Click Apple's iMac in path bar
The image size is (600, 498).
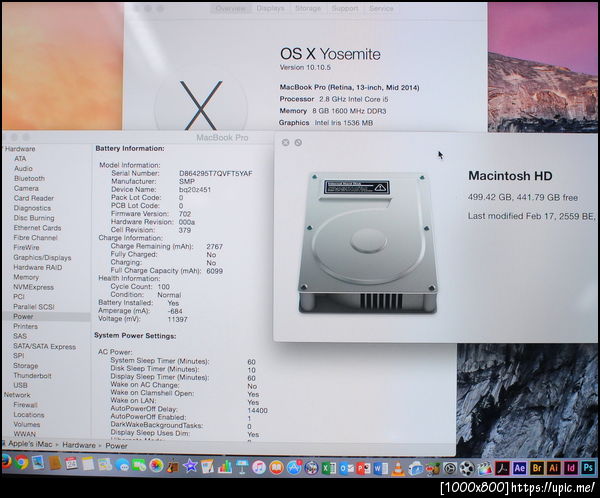point(30,444)
